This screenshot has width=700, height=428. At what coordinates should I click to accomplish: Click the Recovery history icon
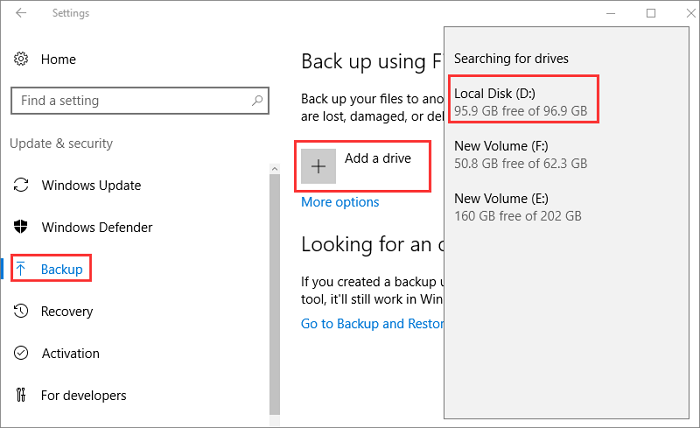[x=21, y=312]
